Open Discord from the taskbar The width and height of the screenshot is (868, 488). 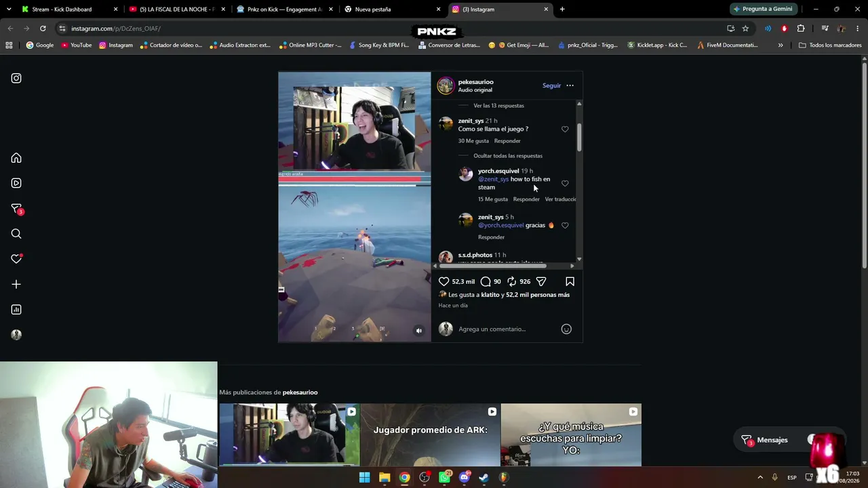pyautogui.click(x=465, y=477)
